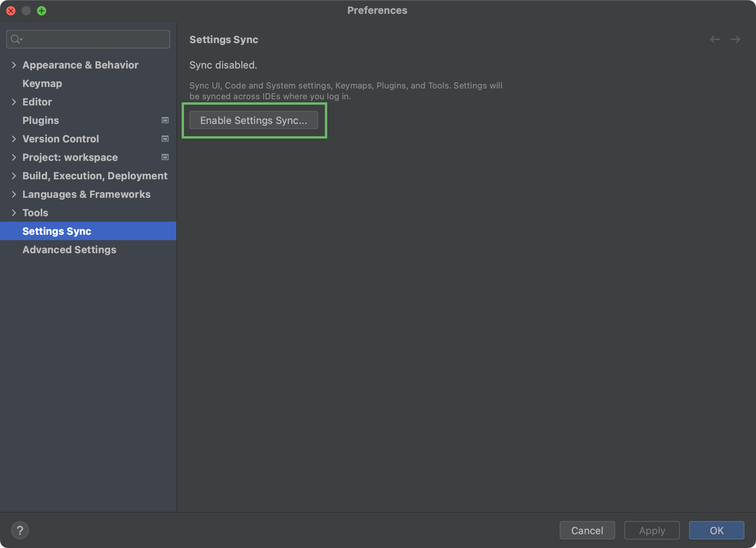756x548 pixels.
Task: Select Plugins in the sidebar
Action: pyautogui.click(x=41, y=120)
